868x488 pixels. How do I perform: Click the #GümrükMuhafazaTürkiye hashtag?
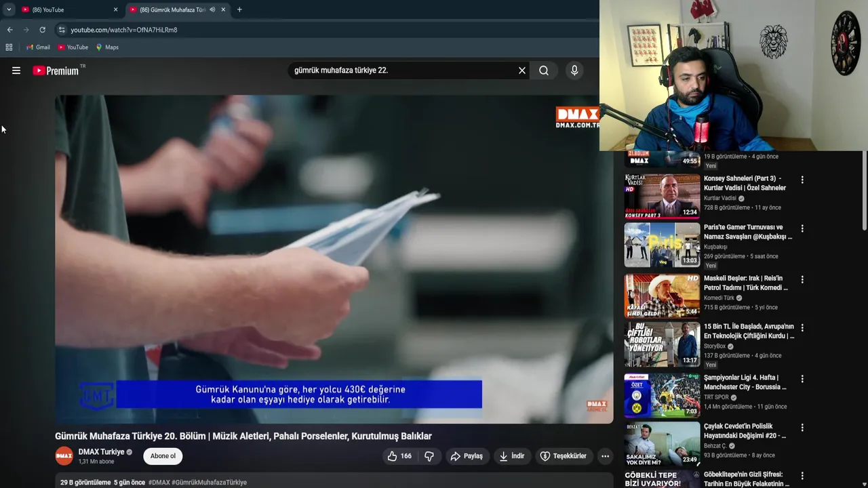pyautogui.click(x=209, y=483)
